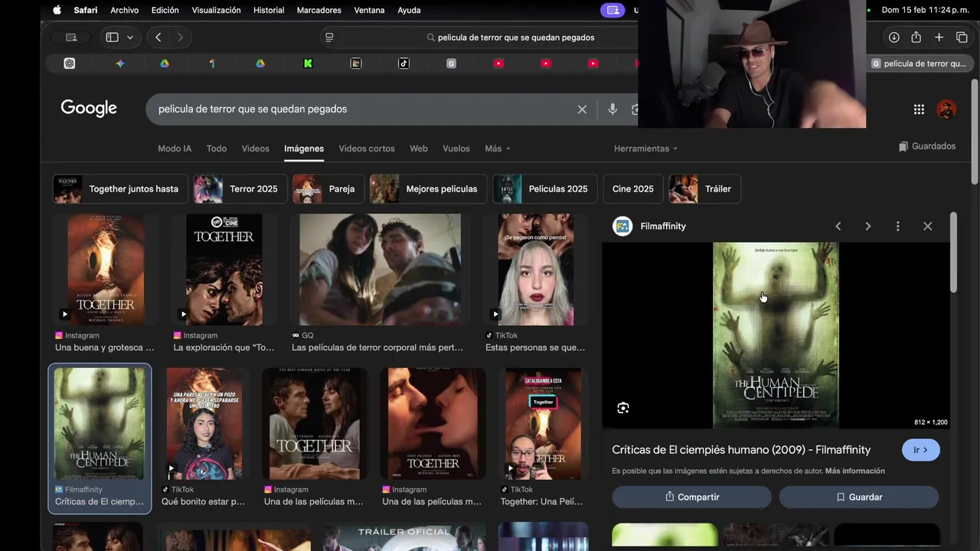
Task: Open the green Kick pinned tab
Action: pos(308,64)
